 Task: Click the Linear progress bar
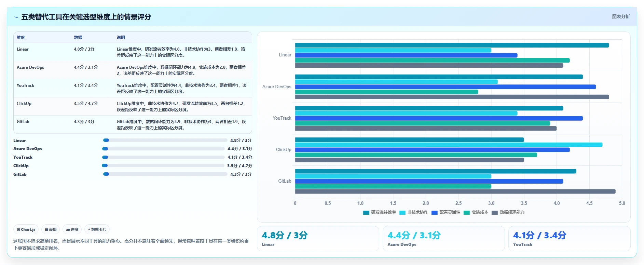point(165,140)
